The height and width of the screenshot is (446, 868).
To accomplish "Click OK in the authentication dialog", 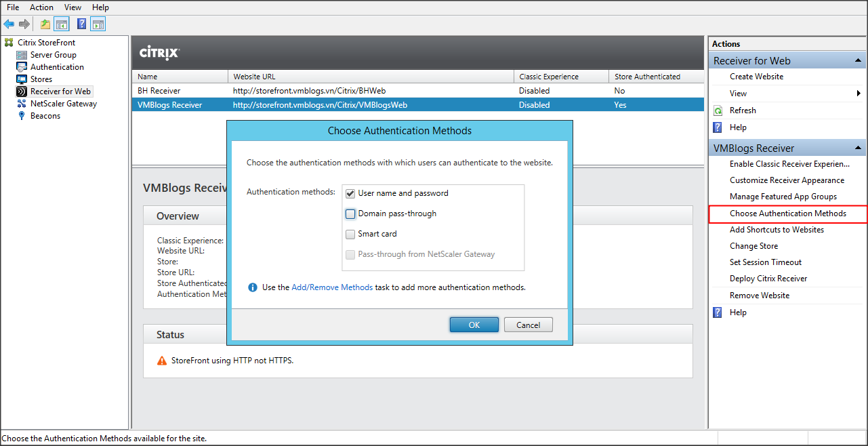I will click(474, 325).
